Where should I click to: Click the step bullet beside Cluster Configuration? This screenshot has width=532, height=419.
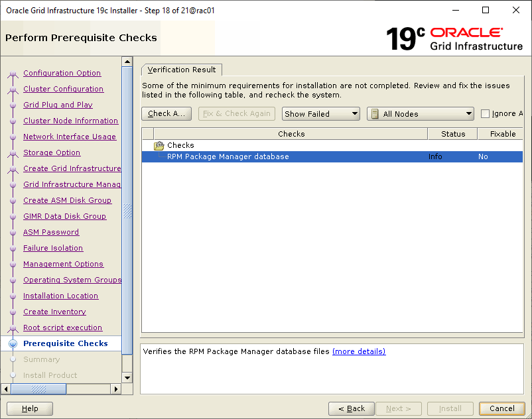(x=13, y=90)
